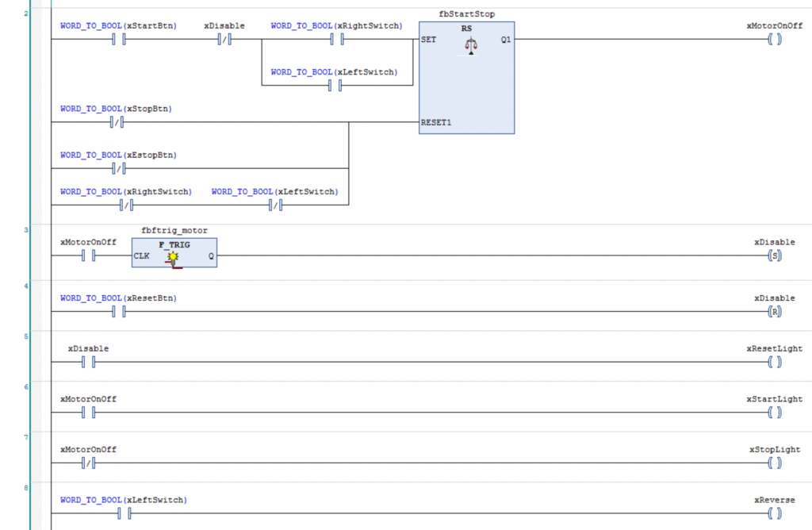This screenshot has width=812, height=530.
Task: Select the xDisable set coil (S)
Action: point(774,255)
